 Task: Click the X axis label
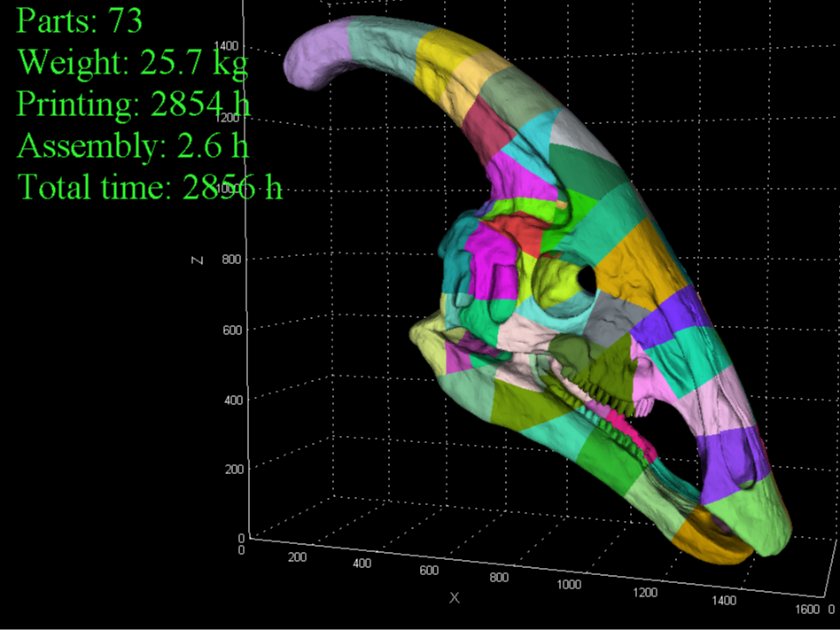pyautogui.click(x=453, y=598)
